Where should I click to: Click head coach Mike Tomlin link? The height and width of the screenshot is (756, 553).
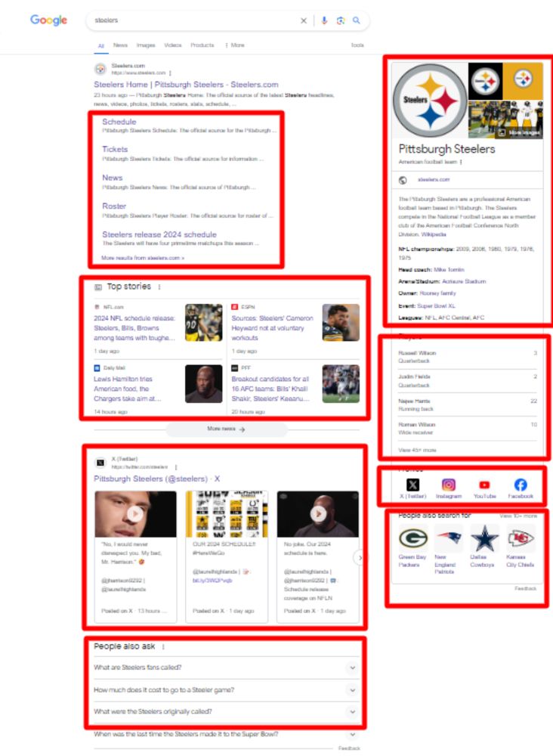pos(449,270)
